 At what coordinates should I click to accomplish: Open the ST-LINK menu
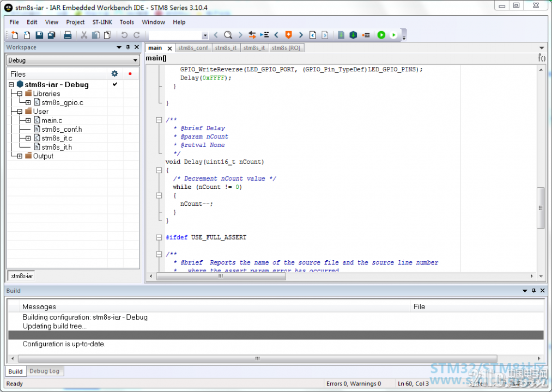[x=102, y=22]
